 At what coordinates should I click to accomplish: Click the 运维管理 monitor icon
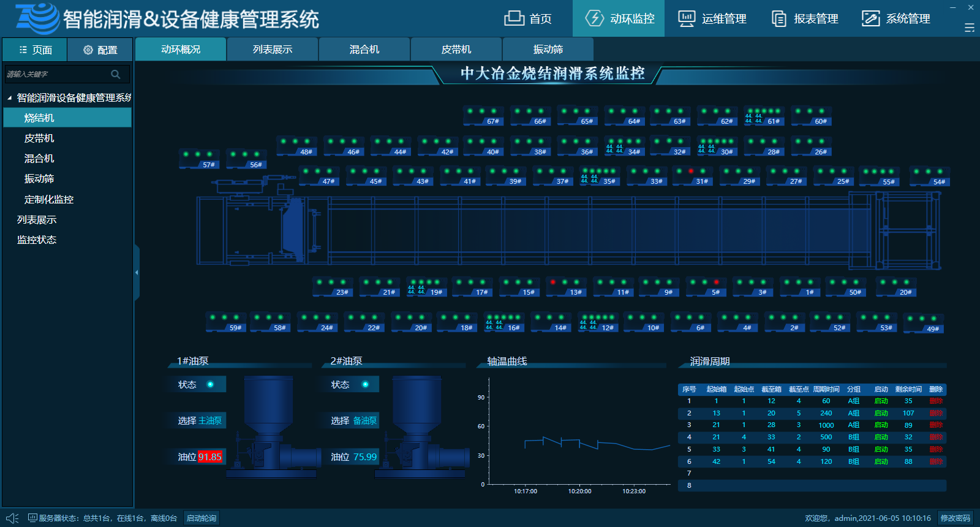pyautogui.click(x=687, y=18)
